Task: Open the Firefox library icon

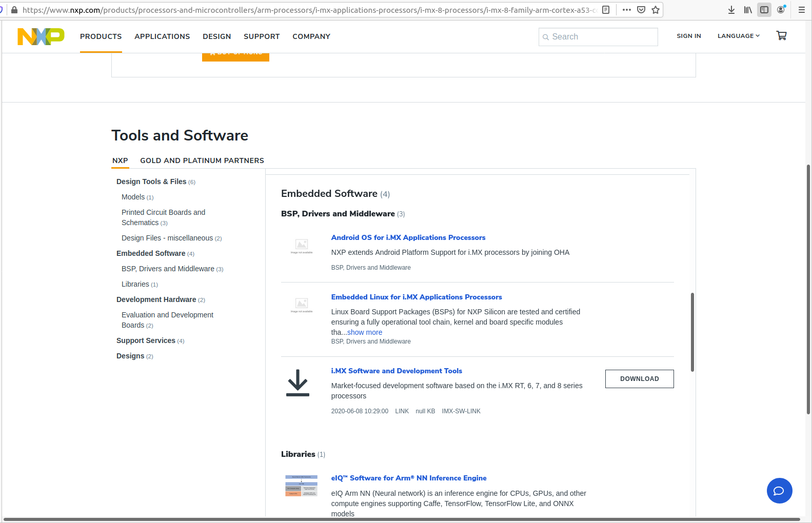Action: 748,10
